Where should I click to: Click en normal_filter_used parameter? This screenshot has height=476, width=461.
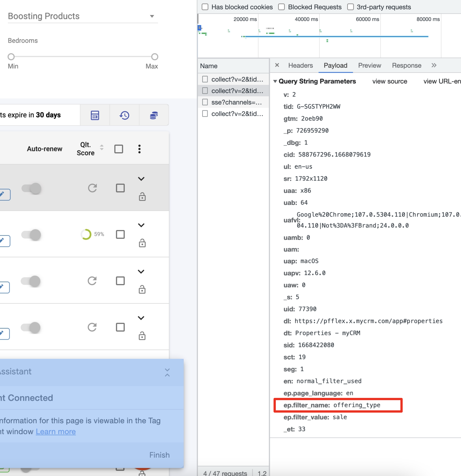[323, 381]
